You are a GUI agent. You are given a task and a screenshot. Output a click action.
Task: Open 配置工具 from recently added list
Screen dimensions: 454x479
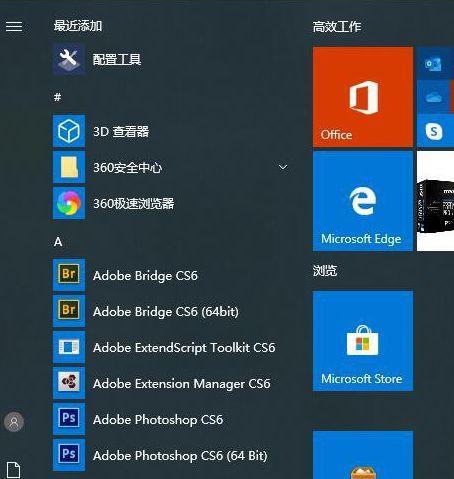(x=117, y=60)
